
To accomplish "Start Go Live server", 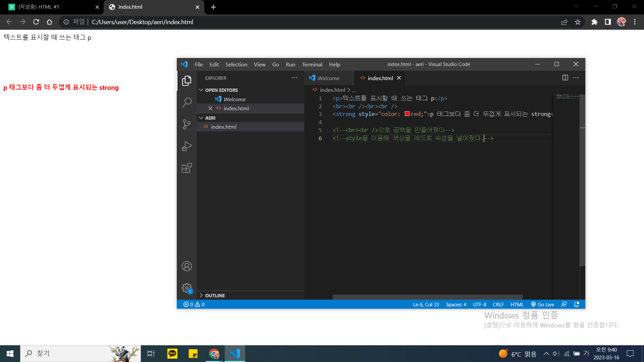I will click(542, 304).
